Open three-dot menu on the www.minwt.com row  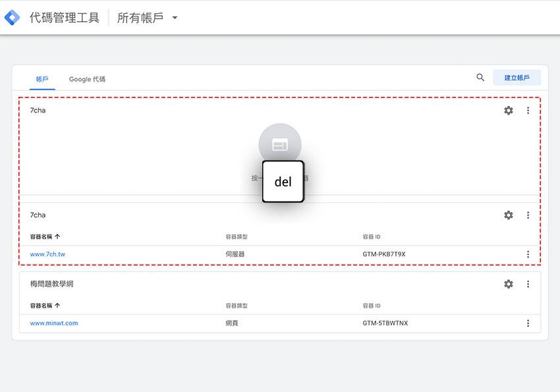[x=528, y=323]
